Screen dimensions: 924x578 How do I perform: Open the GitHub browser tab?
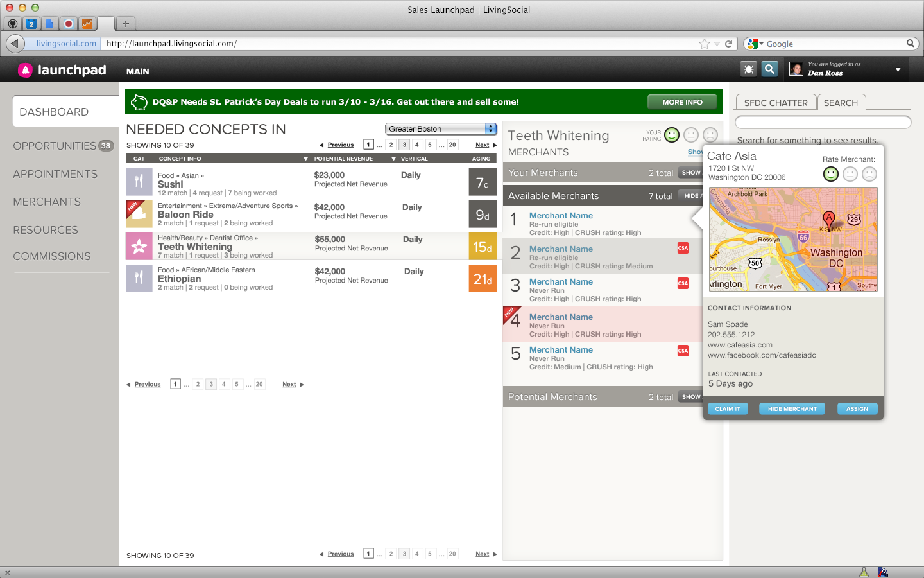click(x=13, y=24)
